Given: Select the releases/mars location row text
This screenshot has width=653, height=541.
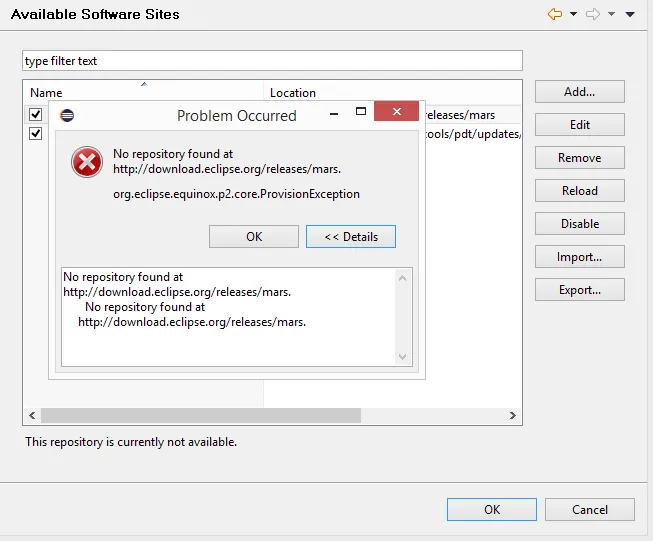Looking at the screenshot, I should tap(460, 115).
